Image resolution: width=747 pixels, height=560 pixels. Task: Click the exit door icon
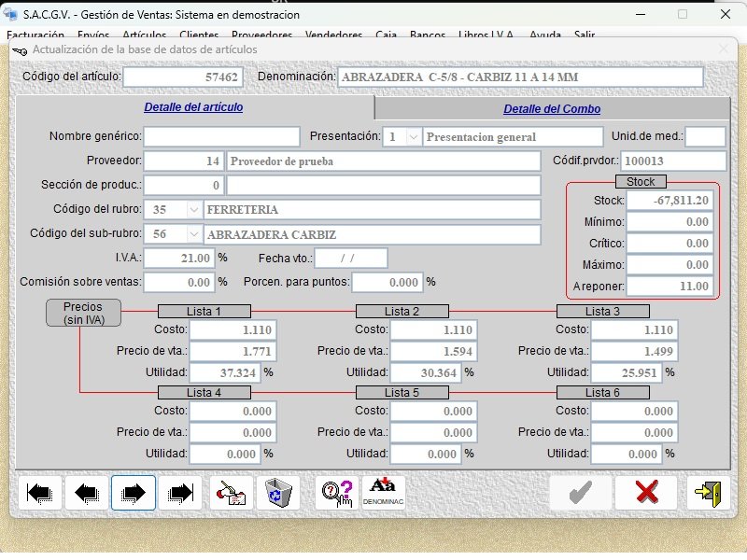[x=709, y=493]
